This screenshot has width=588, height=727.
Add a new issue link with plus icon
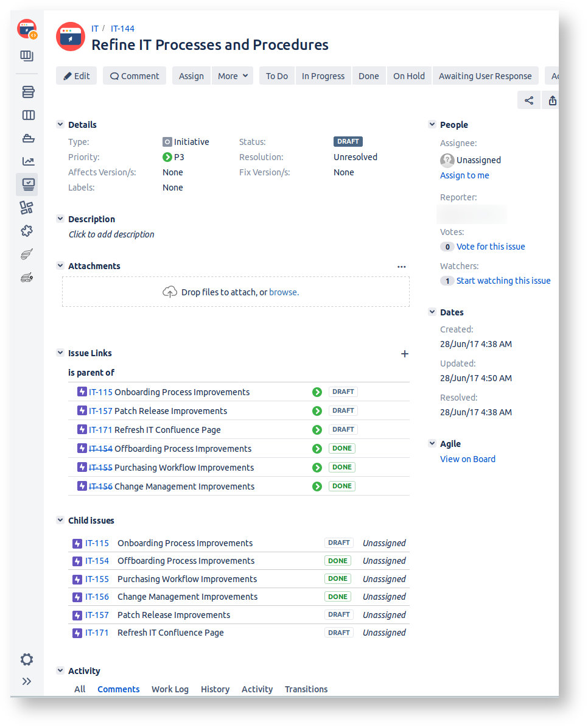(404, 354)
